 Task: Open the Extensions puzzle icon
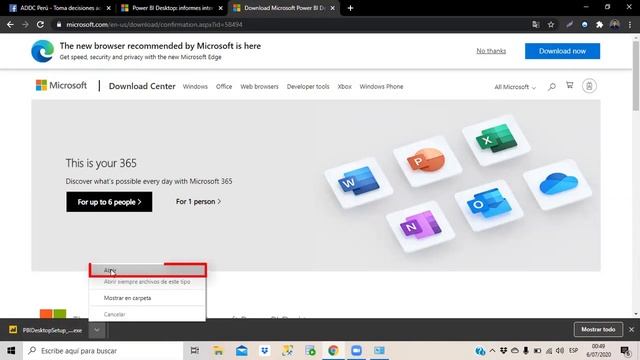pos(600,24)
